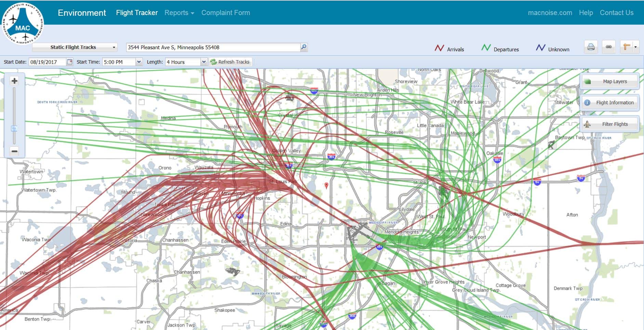The image size is (644, 330).
Task: Click the chain link share icon
Action: (609, 47)
